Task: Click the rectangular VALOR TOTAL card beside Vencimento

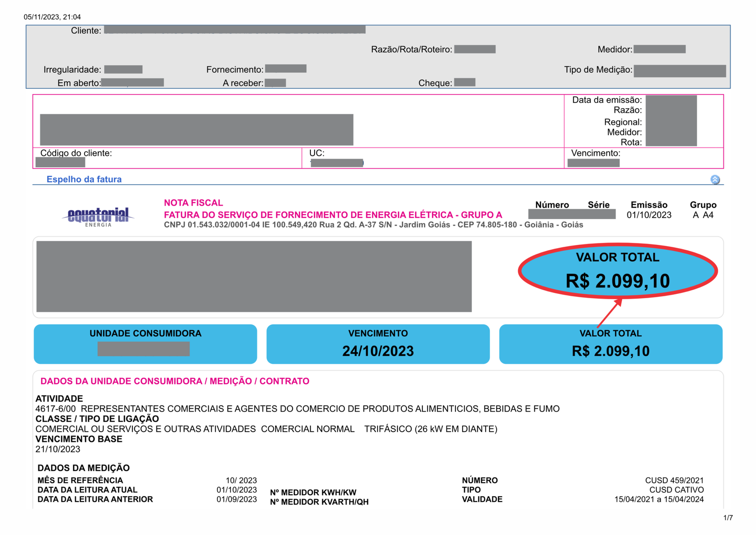Action: tap(610, 344)
